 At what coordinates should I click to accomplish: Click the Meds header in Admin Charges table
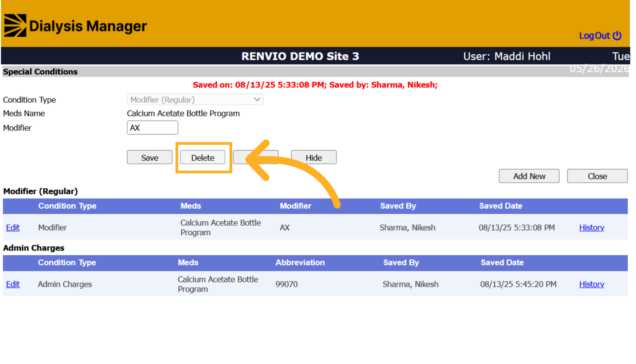pos(188,263)
